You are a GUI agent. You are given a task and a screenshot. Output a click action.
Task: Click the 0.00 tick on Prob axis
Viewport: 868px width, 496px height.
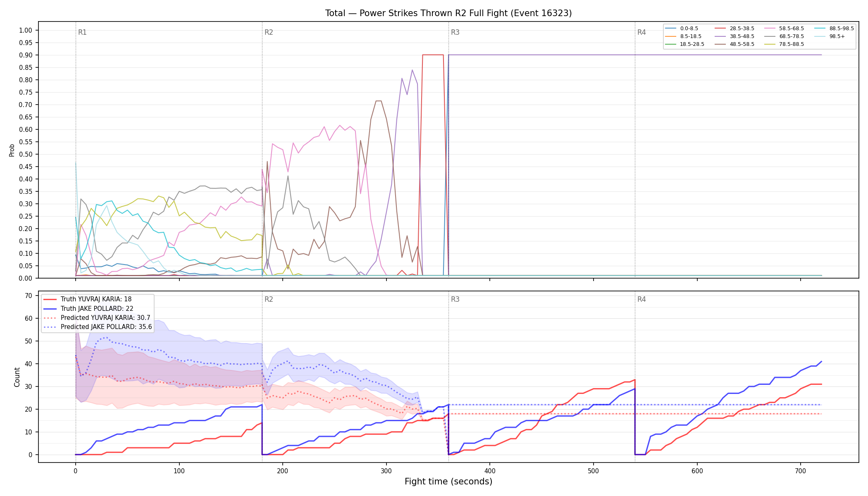26,278
